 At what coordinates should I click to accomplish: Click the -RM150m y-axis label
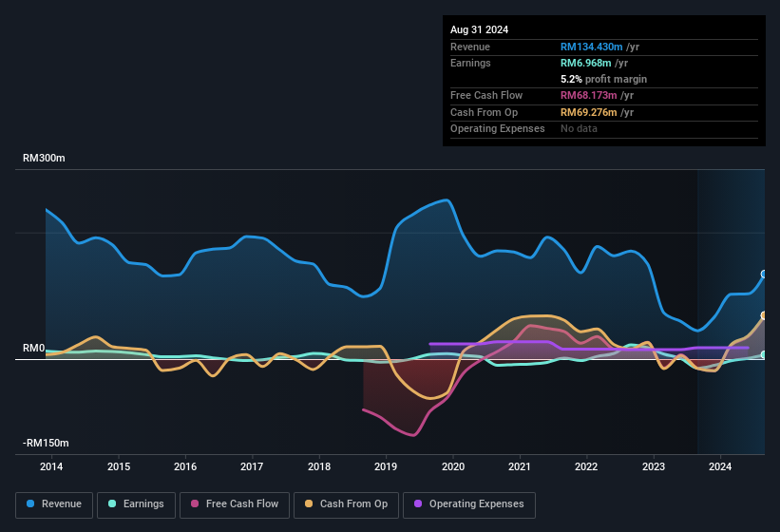pyautogui.click(x=46, y=443)
